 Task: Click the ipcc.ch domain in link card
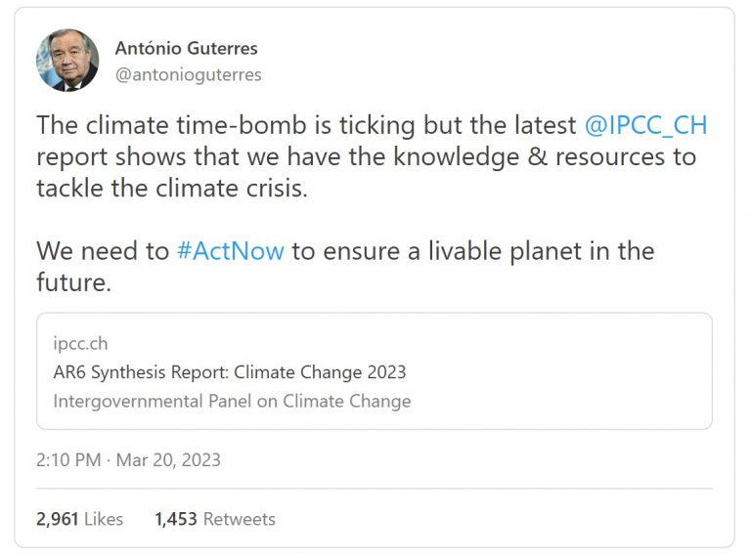[80, 344]
